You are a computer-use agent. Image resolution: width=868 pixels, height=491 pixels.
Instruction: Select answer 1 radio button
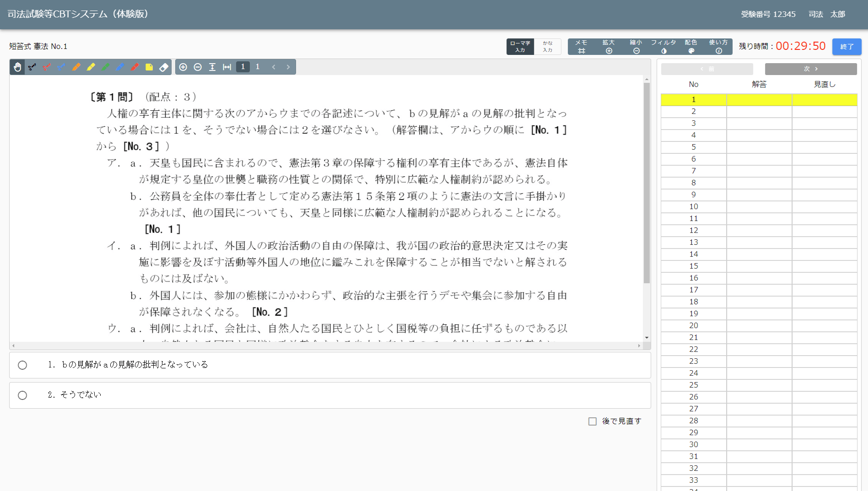tap(22, 365)
